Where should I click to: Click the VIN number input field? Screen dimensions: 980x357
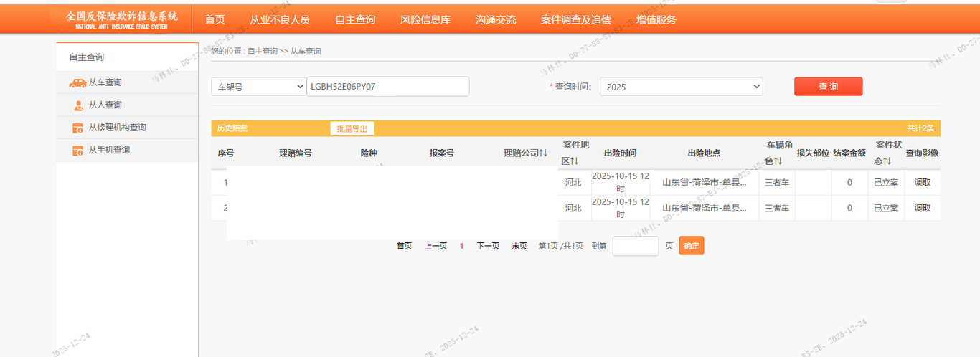tap(387, 87)
